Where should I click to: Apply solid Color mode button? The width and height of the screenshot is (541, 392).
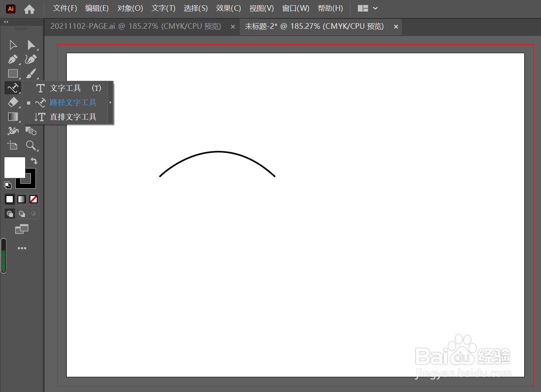(x=10, y=199)
